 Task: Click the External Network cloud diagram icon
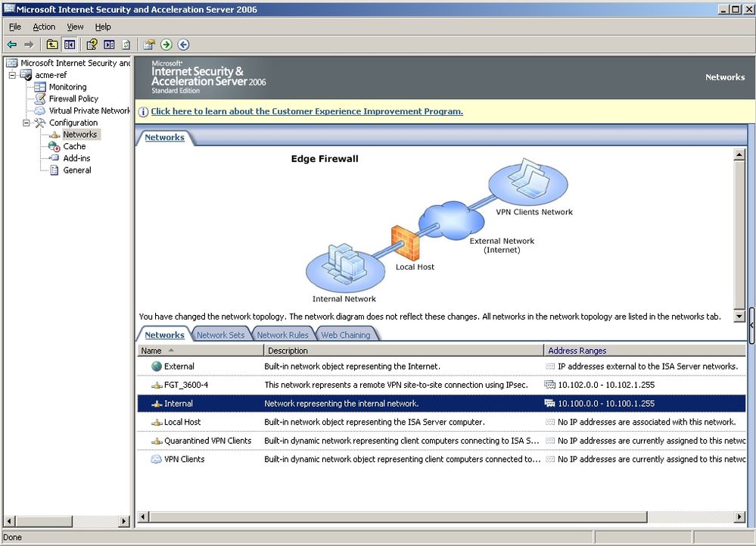451,221
